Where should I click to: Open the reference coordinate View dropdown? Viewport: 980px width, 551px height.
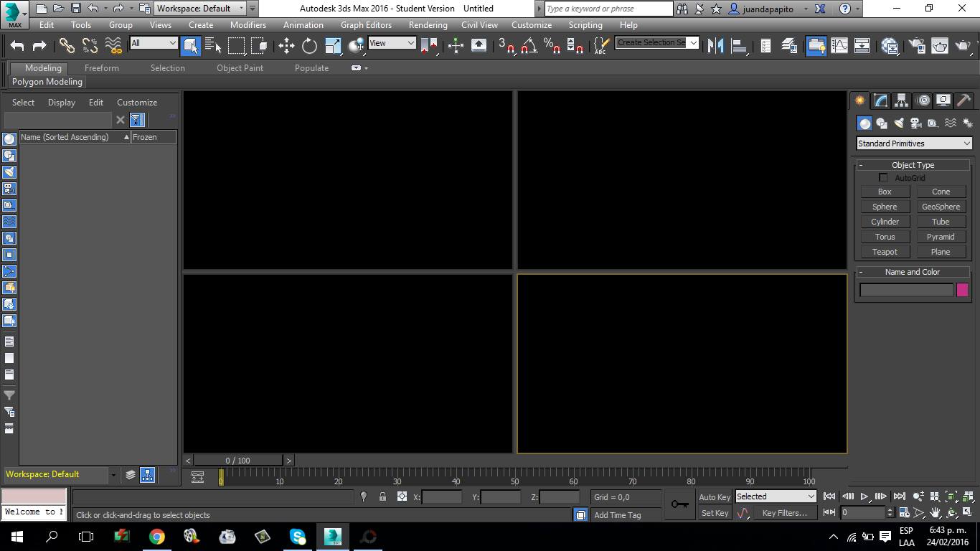pyautogui.click(x=392, y=43)
